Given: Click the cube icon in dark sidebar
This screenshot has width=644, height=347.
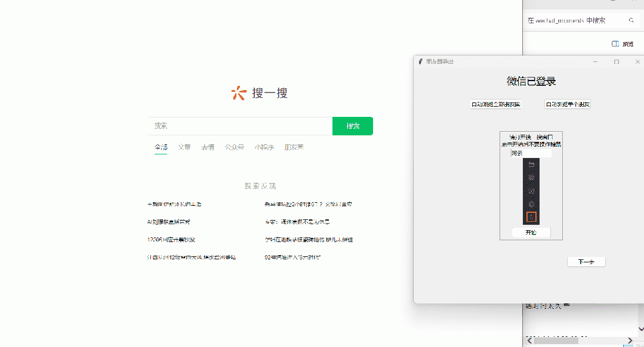Looking at the screenshot, I should coord(531,177).
